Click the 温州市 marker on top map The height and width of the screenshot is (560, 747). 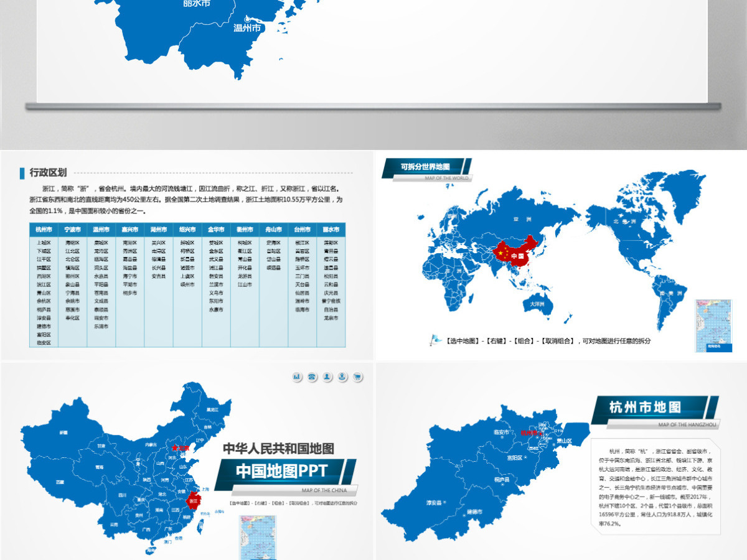point(246,18)
